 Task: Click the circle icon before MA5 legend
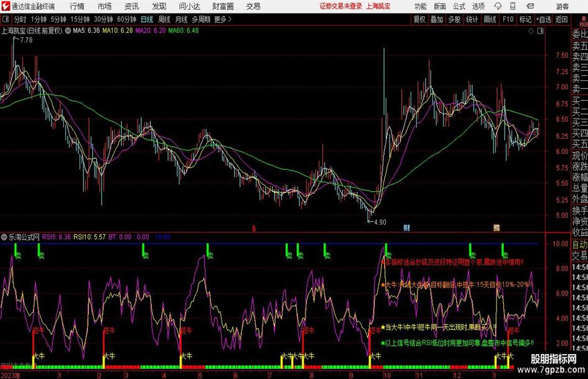pyautogui.click(x=68, y=30)
